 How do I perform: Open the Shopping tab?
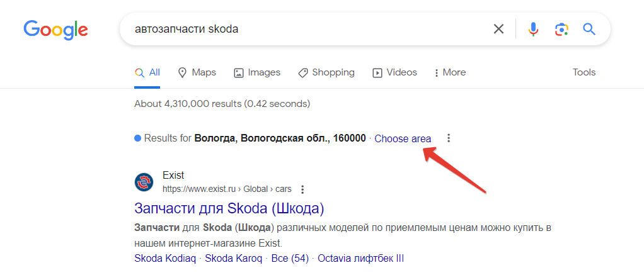click(x=326, y=72)
